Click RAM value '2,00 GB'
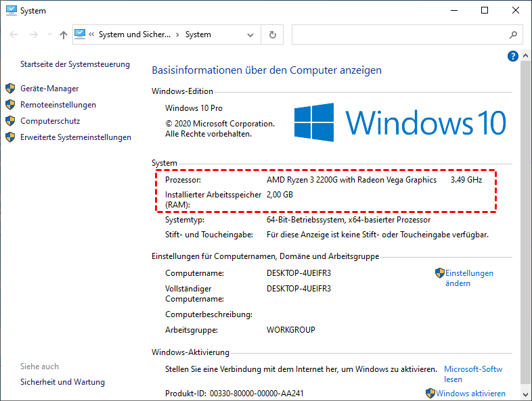532x401 pixels. [x=280, y=195]
